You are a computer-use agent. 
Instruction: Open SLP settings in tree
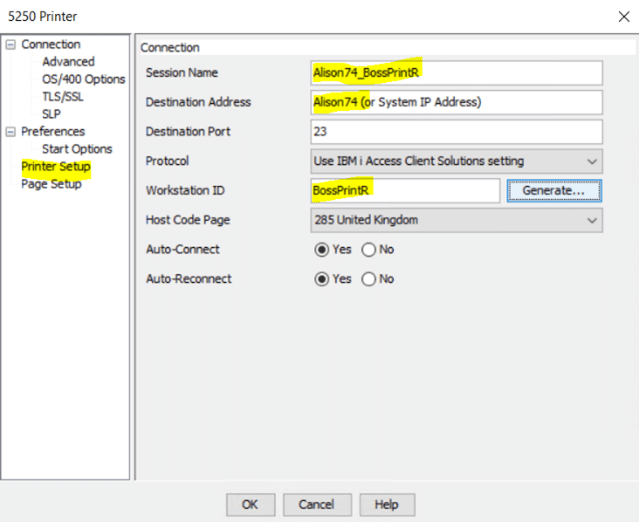(51, 114)
